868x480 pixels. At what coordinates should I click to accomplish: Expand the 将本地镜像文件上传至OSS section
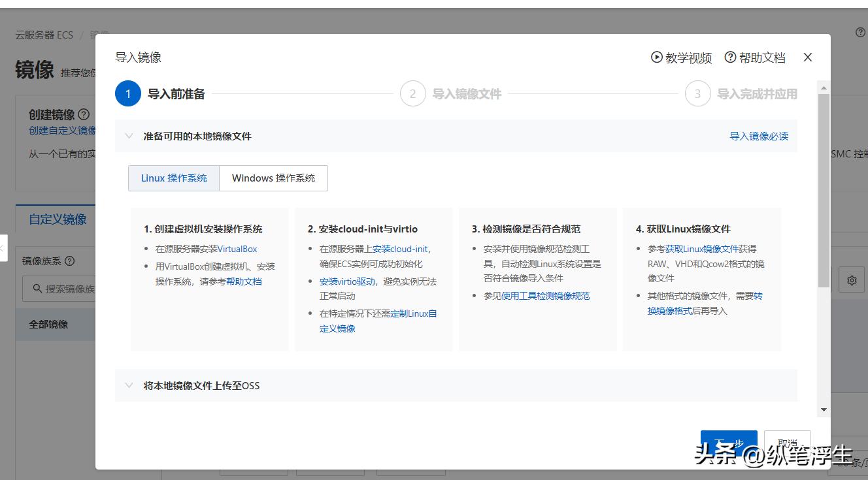coord(129,385)
